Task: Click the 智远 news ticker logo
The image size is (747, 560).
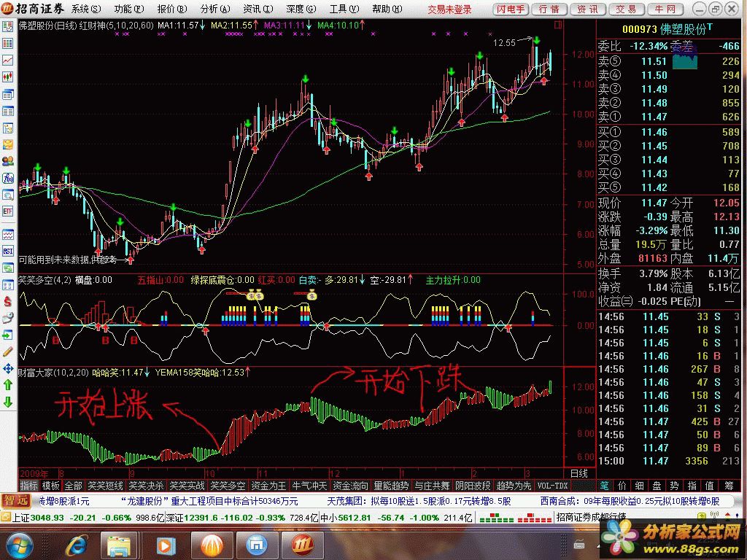Action: coord(16,501)
